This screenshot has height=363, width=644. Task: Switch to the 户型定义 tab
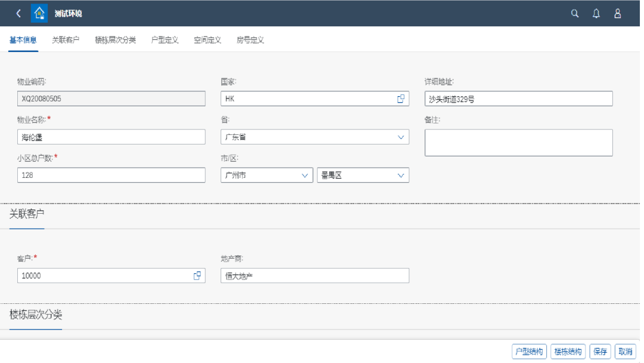click(x=165, y=40)
